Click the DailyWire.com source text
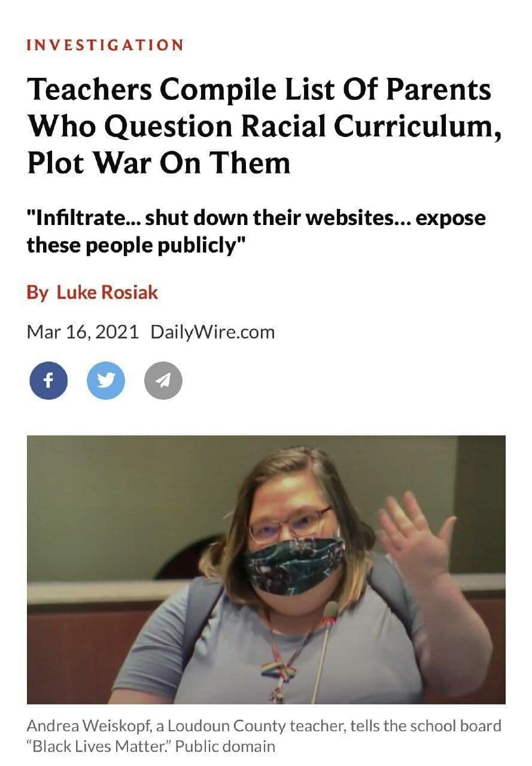 click(213, 332)
